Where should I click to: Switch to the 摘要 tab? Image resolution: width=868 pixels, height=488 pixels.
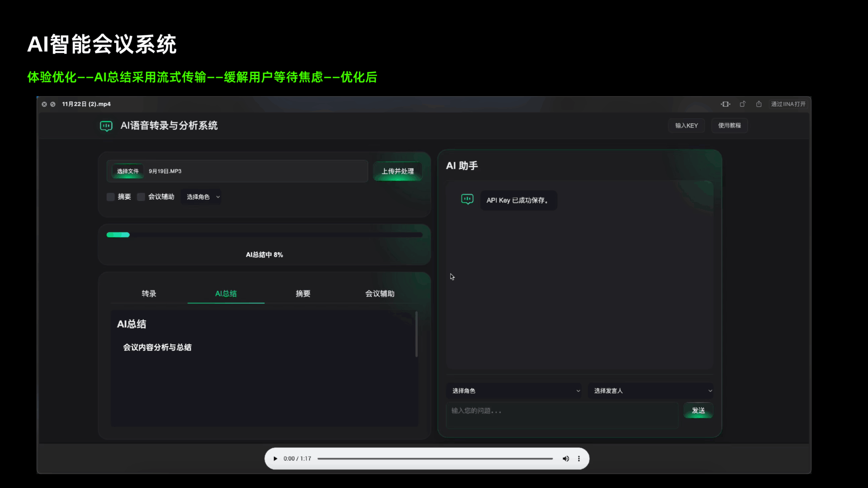[x=303, y=294]
